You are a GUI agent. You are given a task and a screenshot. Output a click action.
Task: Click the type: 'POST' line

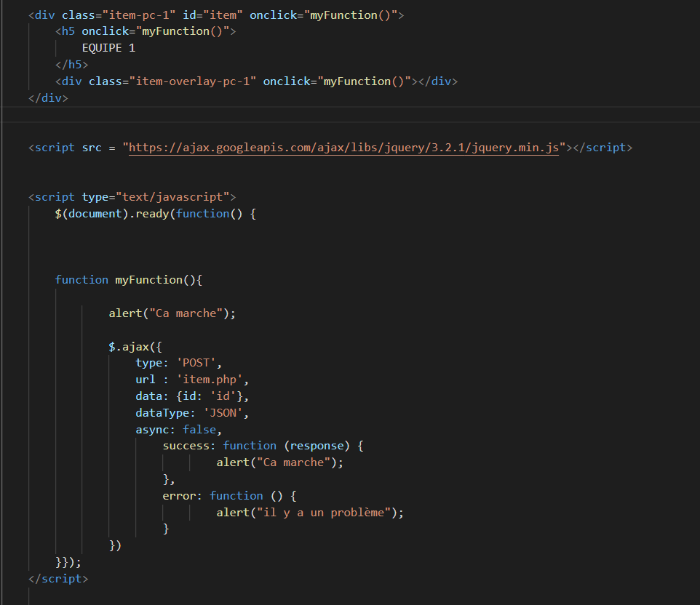click(178, 363)
